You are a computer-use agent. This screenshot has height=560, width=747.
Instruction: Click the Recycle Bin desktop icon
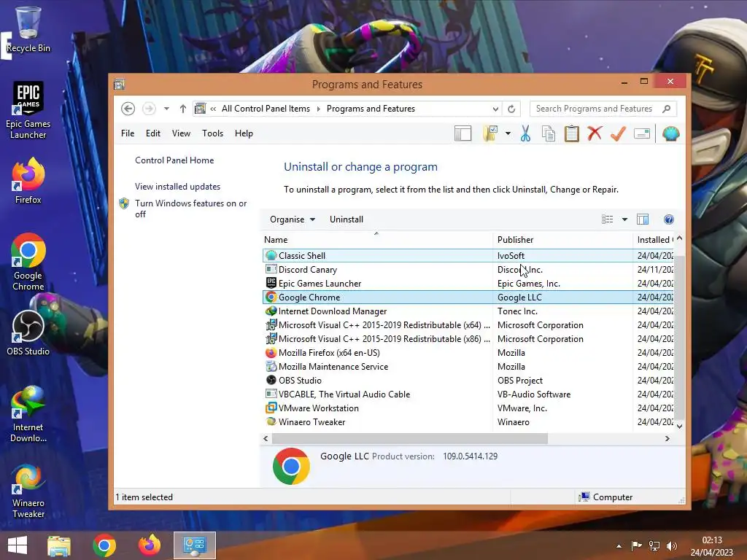(x=28, y=29)
